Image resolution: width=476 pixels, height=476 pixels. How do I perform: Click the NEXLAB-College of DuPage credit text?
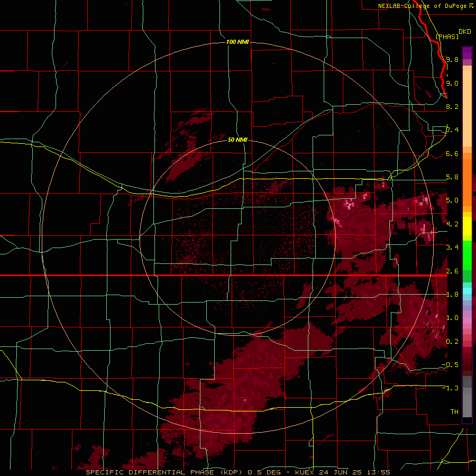(x=423, y=6)
